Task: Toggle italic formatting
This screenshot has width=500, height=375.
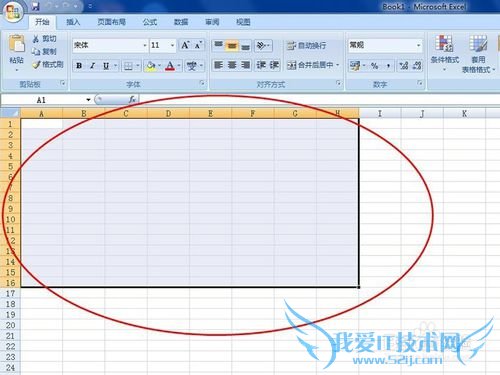Action: [92, 66]
